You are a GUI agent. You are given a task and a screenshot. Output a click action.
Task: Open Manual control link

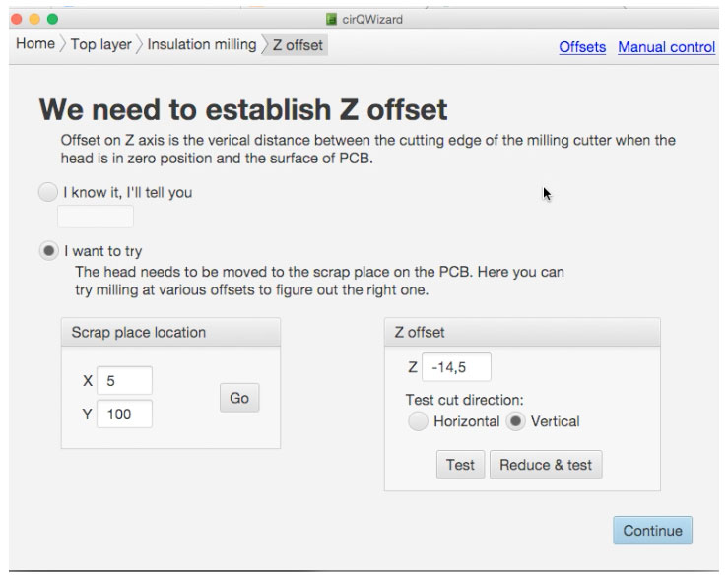666,47
